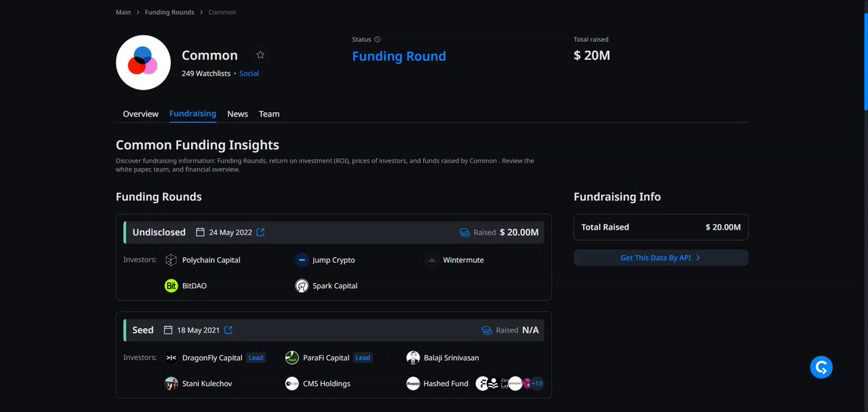Click the 249 Watchlists text
The image size is (868, 412).
click(206, 74)
